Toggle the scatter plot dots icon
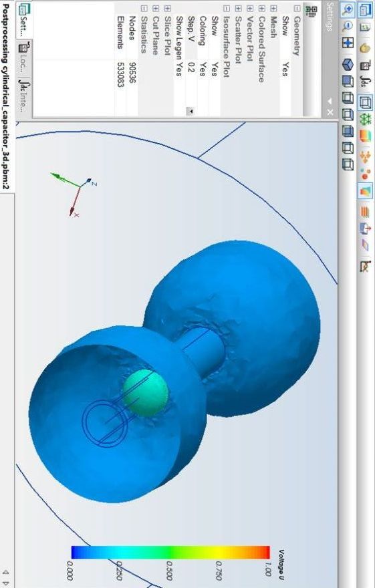Viewport: 375px width, 588px height. click(365, 173)
